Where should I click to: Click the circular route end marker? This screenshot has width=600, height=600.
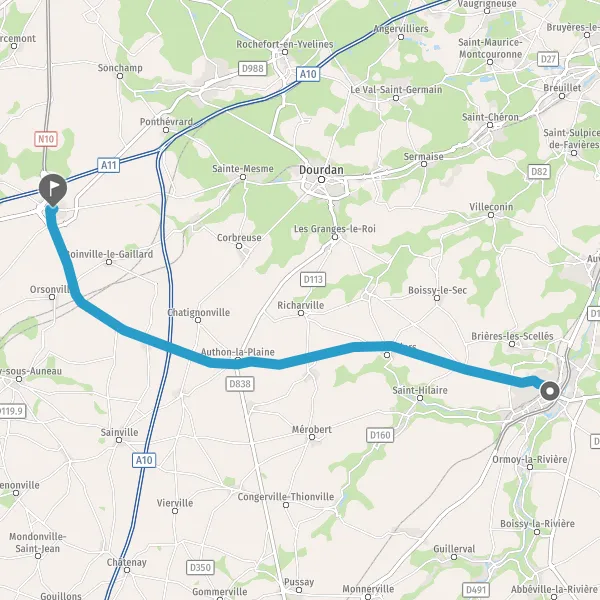550,391
